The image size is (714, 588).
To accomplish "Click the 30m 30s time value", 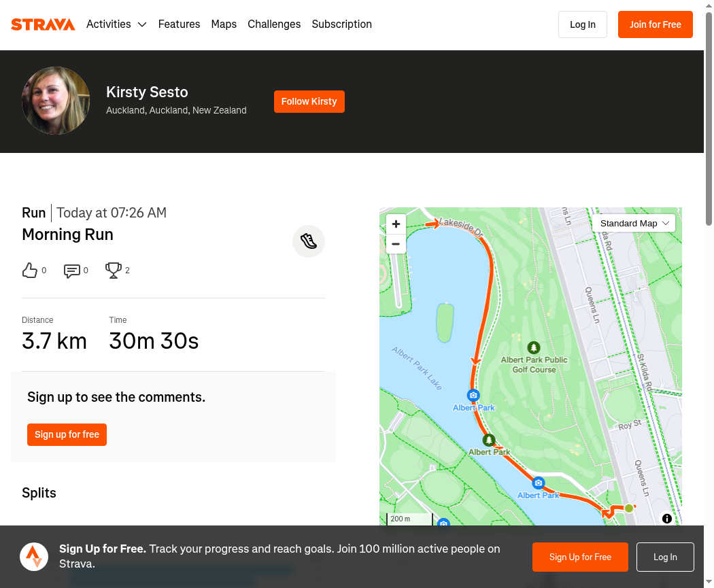I will click(154, 341).
